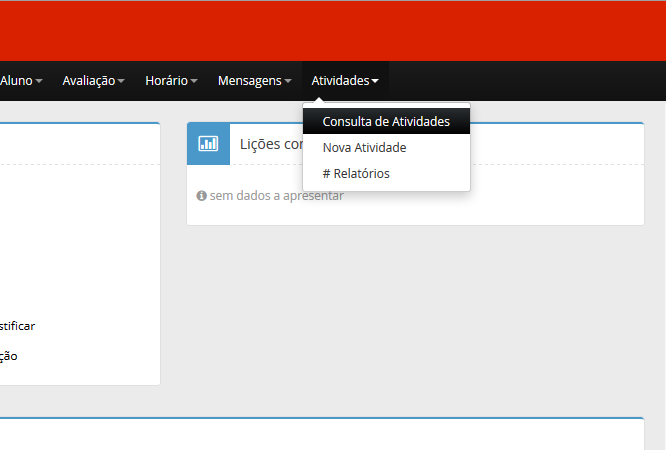Click the dropdown arrow beside Avaliação

click(x=121, y=81)
